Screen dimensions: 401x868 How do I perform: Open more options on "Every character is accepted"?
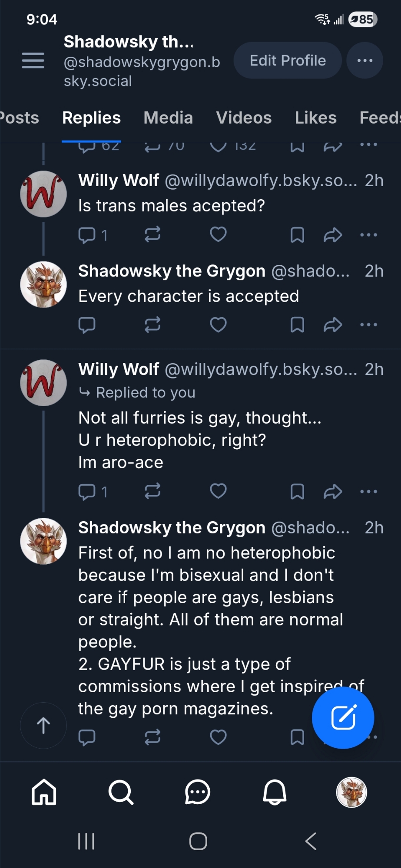368,325
